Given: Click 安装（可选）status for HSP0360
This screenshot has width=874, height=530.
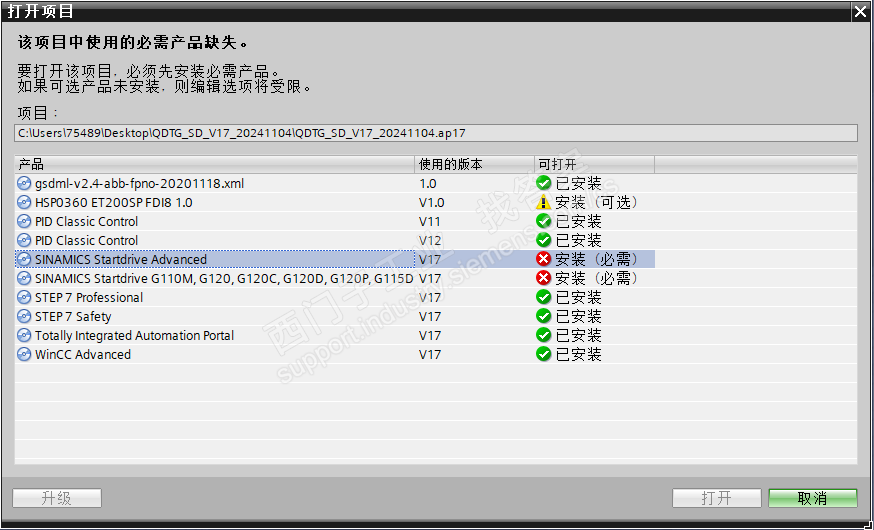Looking at the screenshot, I should [x=596, y=202].
